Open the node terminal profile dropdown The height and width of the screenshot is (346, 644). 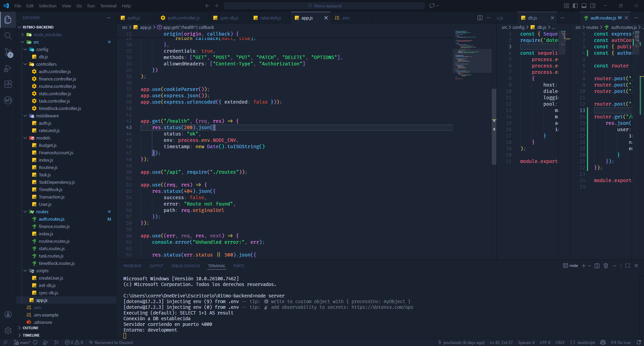(x=589, y=266)
